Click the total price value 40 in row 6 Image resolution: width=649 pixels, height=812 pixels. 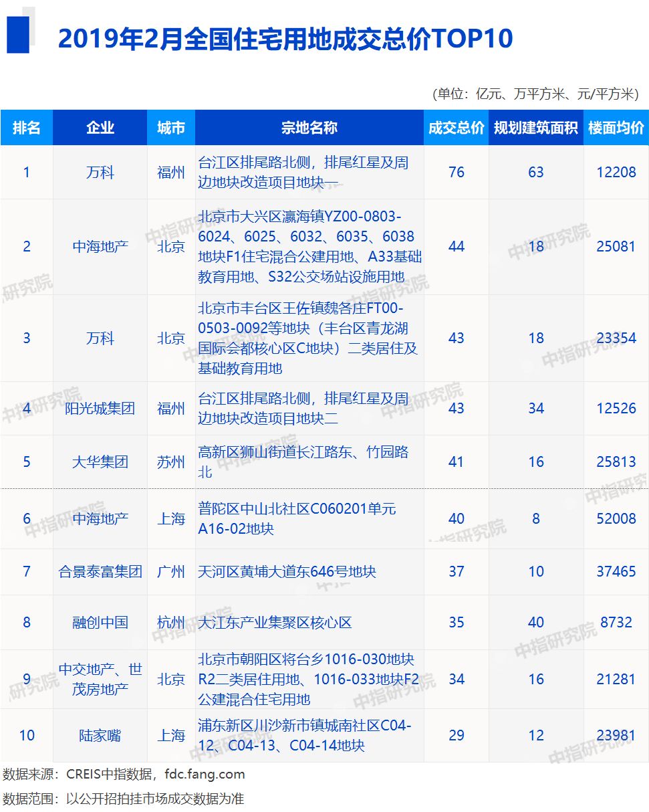(457, 518)
